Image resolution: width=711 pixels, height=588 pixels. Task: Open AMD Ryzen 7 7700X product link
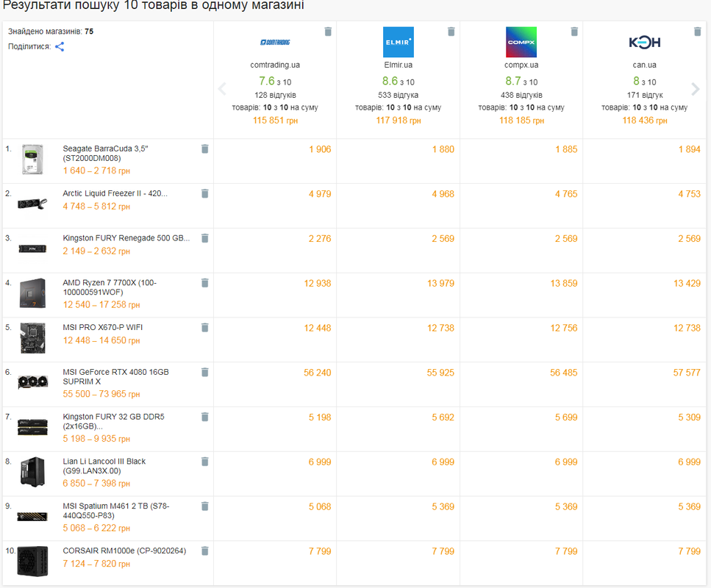point(110,287)
